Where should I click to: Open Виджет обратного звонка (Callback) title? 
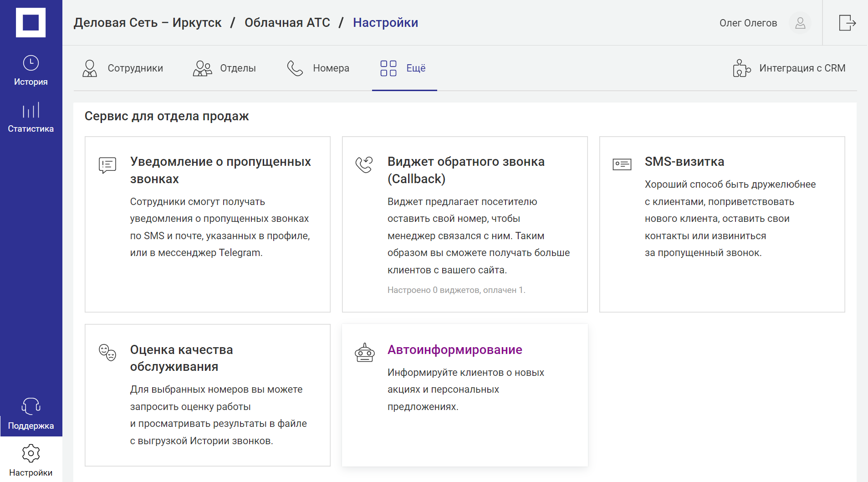[x=466, y=170]
